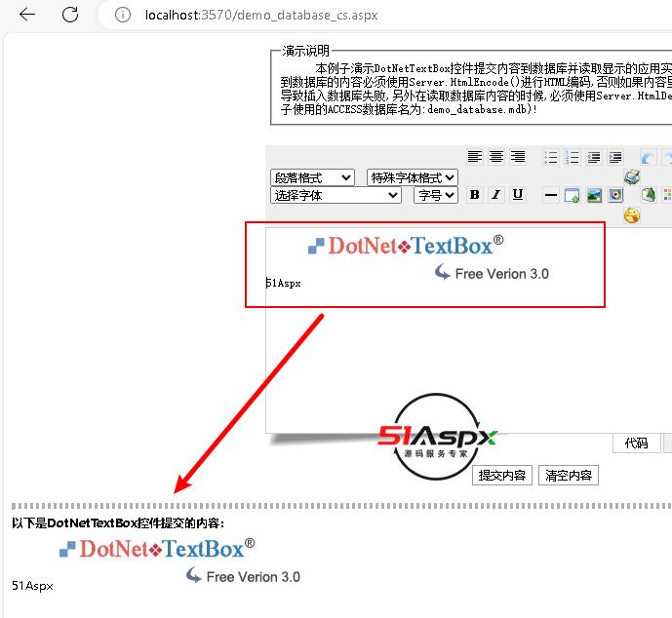Click the browser back arrow

(27, 15)
